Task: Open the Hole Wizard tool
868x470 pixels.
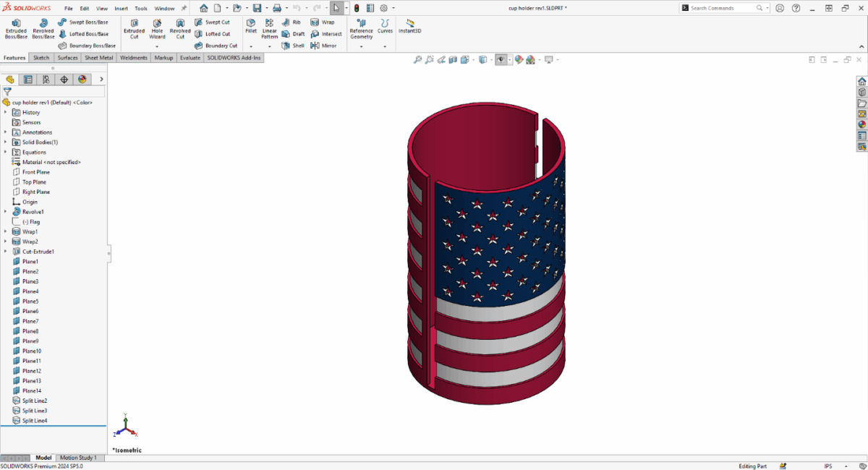Action: pos(157,29)
